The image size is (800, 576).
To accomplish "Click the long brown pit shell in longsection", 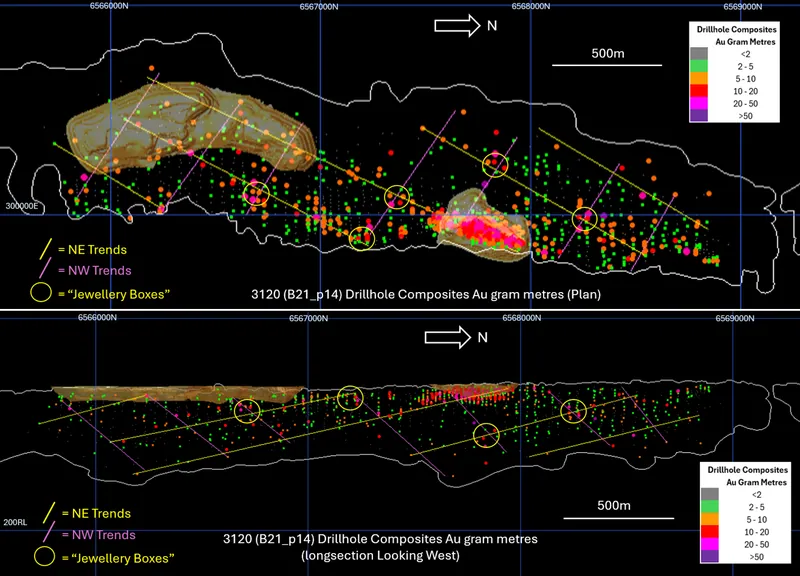I will [x=179, y=393].
